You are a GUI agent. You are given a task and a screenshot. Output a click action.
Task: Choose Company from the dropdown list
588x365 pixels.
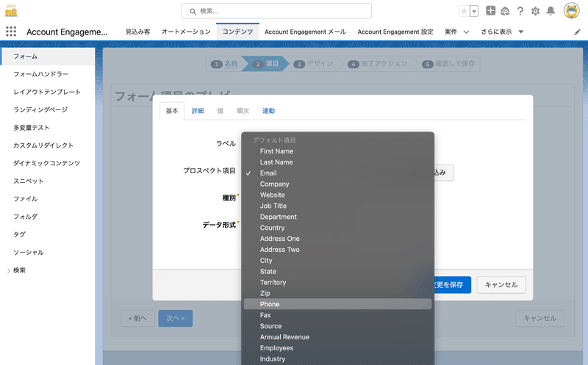pos(337,184)
